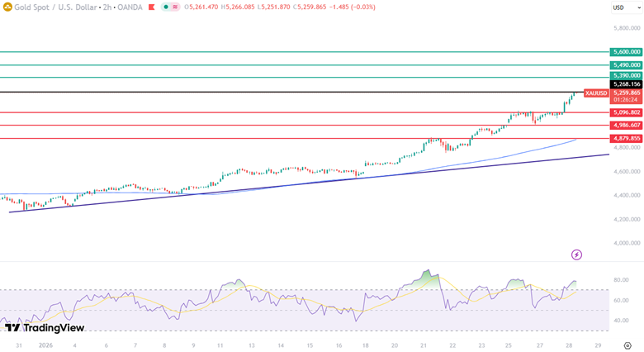
Task: Click the Gold Spot / U.S. Dollar title
Action: click(49, 7)
